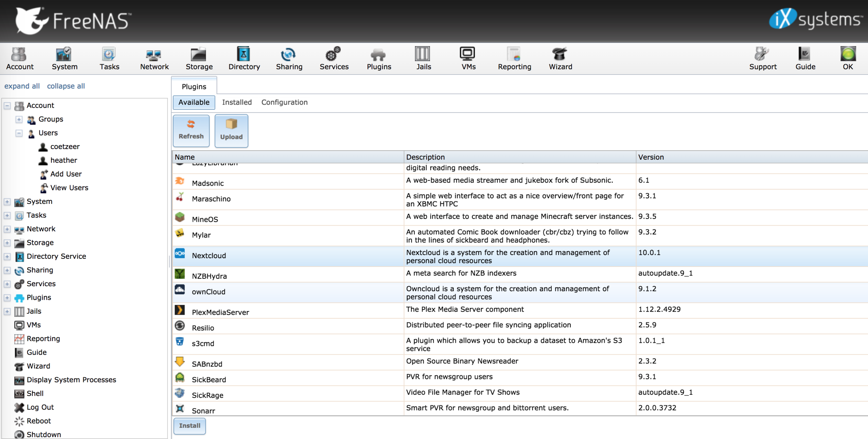Screen dimensions: 868x439
Task: Open the Directory toolbar icon
Action: [x=244, y=58]
